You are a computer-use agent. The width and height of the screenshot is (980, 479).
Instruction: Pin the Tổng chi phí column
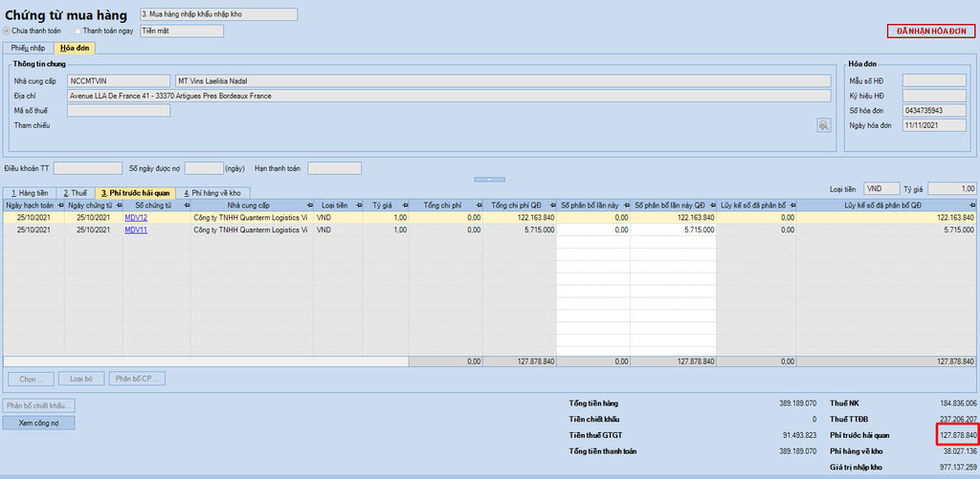point(479,206)
